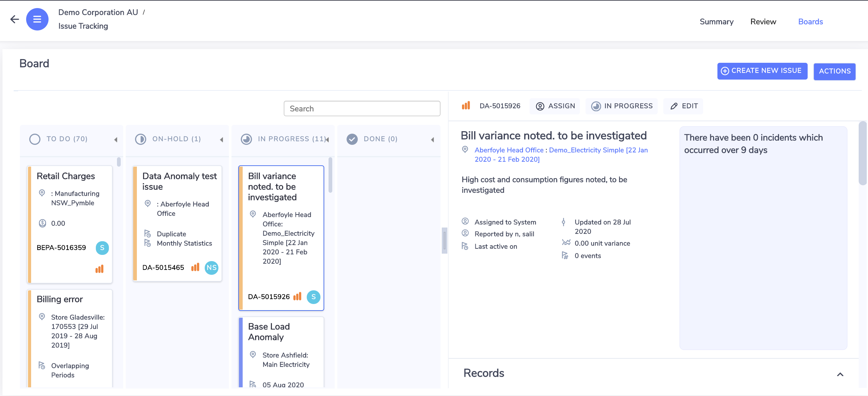This screenshot has width=868, height=396.
Task: Click the TO DO column scrollbar
Action: (119, 162)
